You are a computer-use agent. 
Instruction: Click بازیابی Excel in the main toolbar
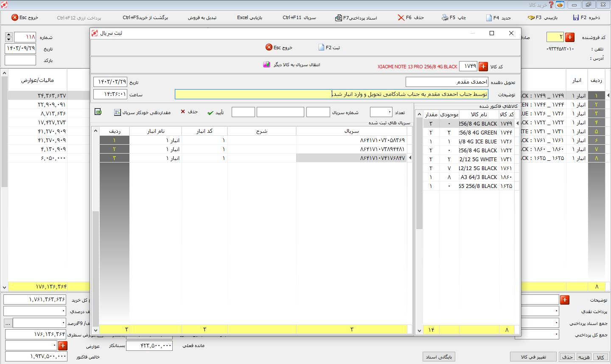tap(249, 17)
